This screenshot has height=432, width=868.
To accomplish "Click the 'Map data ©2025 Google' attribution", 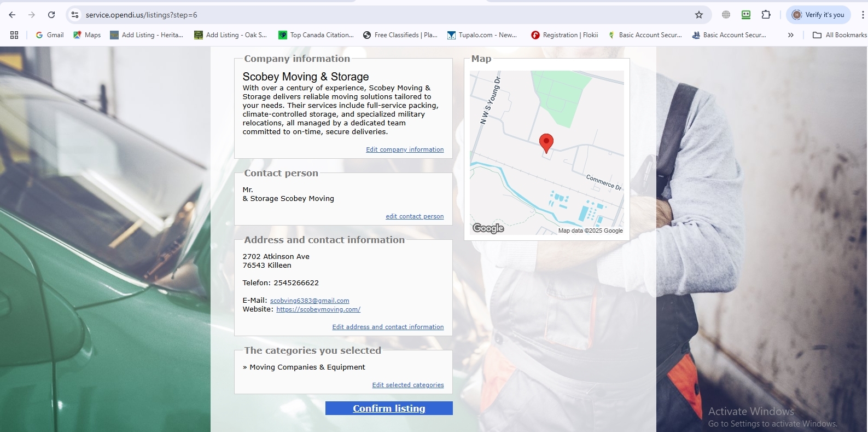I will 591,231.
